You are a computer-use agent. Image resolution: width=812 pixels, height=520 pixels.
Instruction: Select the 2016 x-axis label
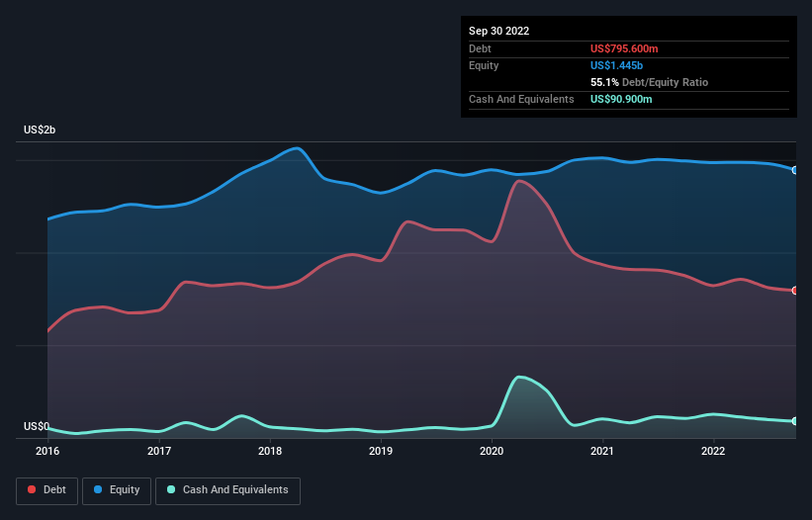(47, 451)
